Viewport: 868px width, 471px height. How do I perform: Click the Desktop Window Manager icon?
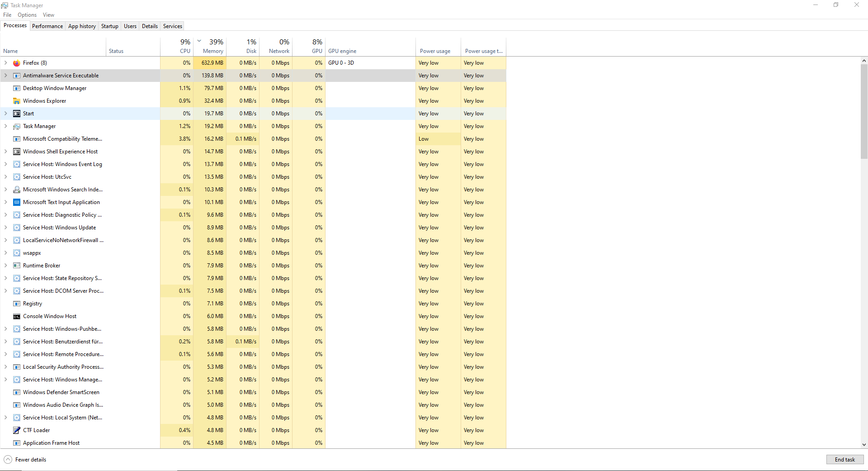click(x=17, y=88)
